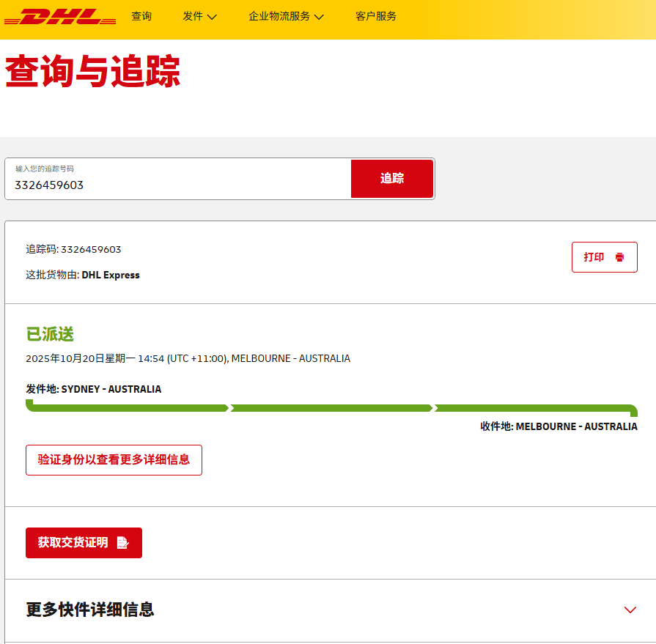Select the 发件 navigation label
Screen dimensions: 656x644
pyautogui.click(x=193, y=16)
